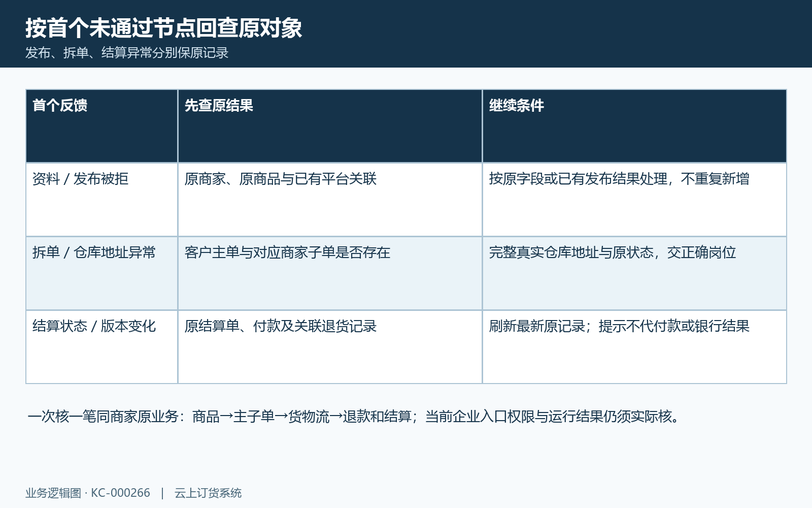Click cell 按原字段或已有发布结果处理，不重复新增
Image resolution: width=812 pixels, height=508 pixels.
click(634, 200)
